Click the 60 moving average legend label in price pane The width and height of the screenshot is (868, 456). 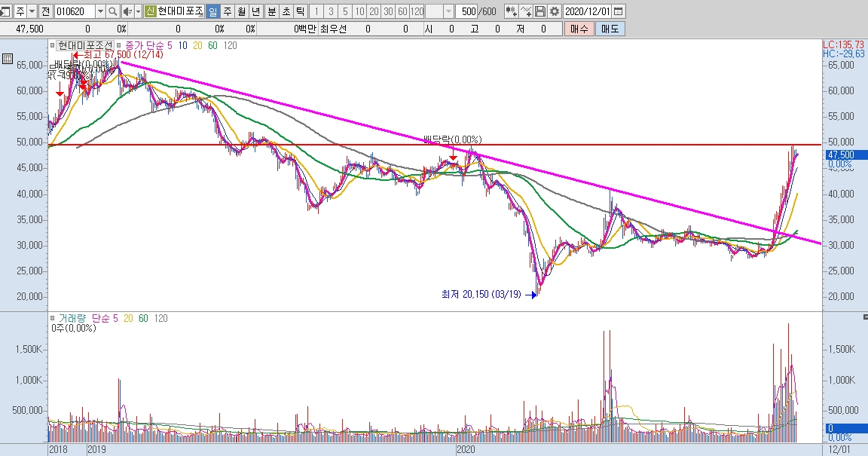[x=212, y=45]
